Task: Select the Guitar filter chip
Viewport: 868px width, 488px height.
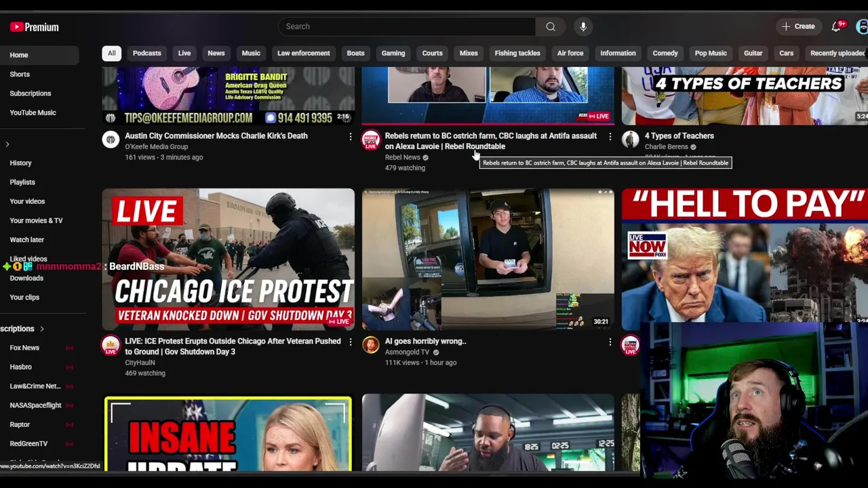Action: [x=753, y=53]
